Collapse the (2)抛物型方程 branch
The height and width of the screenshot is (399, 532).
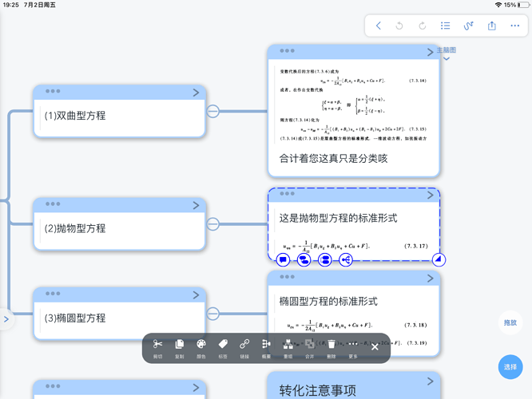tap(212, 224)
